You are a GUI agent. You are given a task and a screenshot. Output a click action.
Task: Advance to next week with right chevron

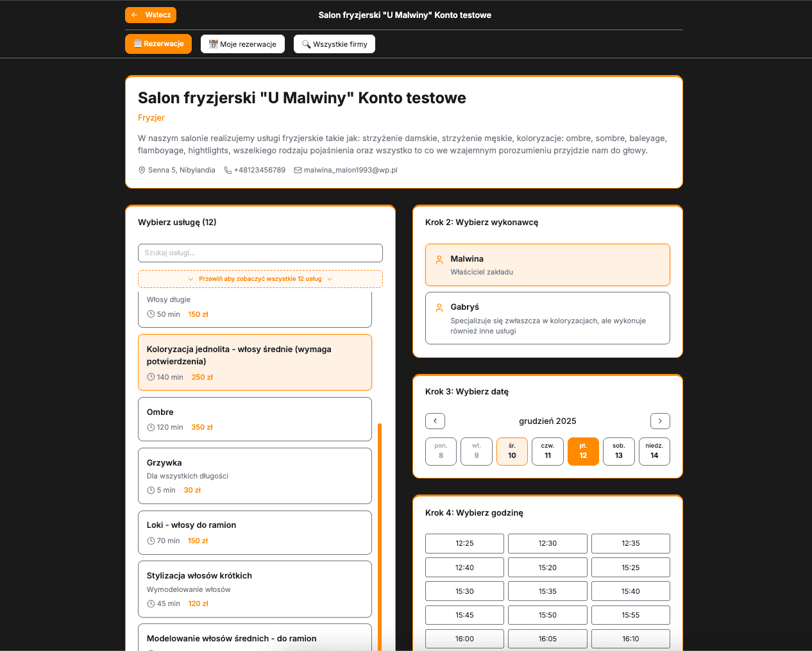click(660, 421)
